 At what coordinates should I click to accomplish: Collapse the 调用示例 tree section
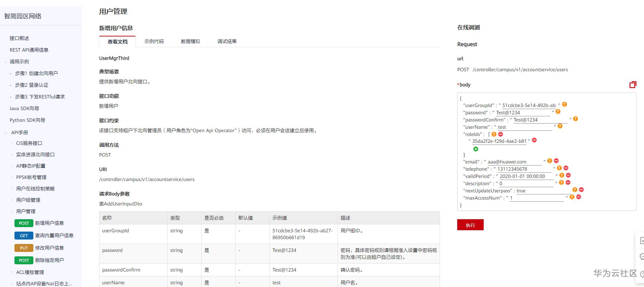[6, 62]
